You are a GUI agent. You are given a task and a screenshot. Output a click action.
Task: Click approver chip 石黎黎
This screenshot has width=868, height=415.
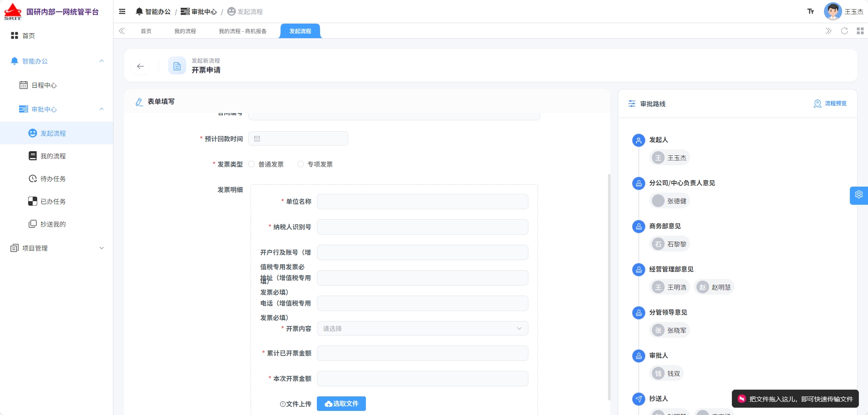(670, 244)
